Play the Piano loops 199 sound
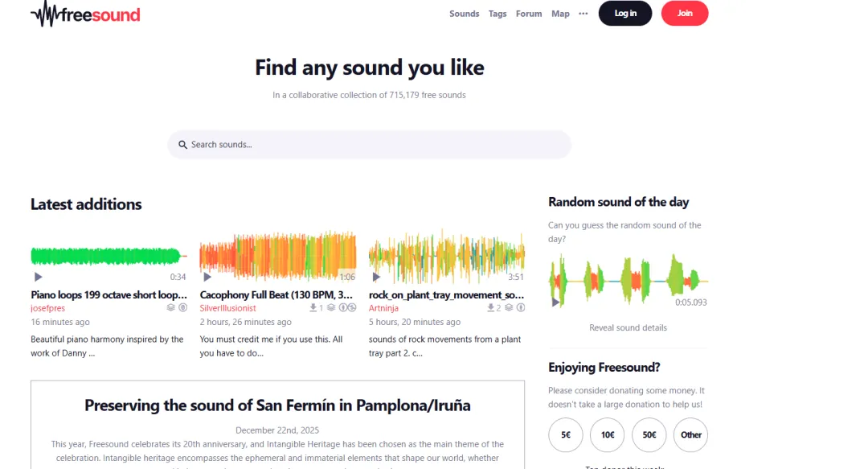 click(x=39, y=277)
